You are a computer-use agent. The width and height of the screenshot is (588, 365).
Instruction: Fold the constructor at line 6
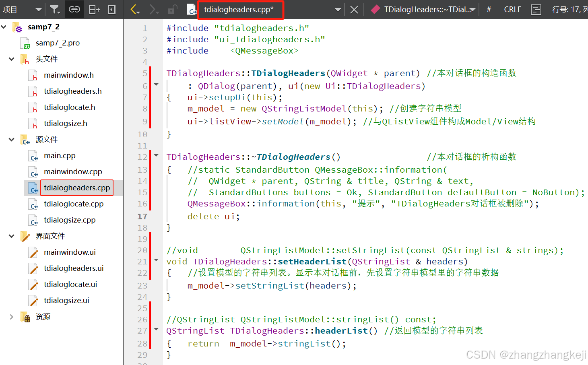click(x=156, y=85)
